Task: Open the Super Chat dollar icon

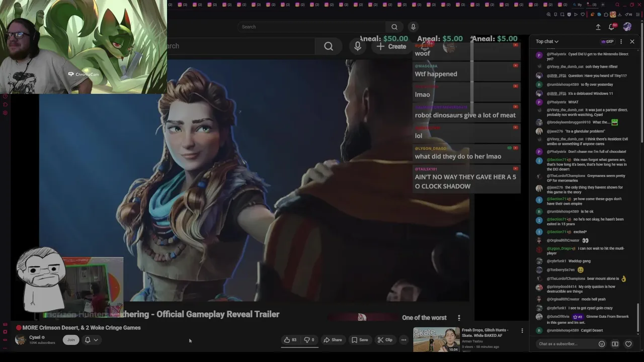Action: (615, 344)
